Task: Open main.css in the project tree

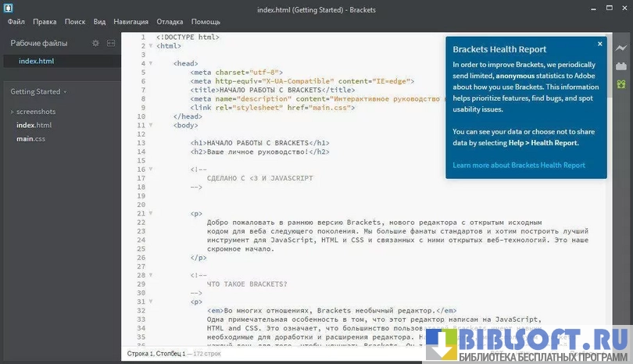Action: (x=31, y=138)
